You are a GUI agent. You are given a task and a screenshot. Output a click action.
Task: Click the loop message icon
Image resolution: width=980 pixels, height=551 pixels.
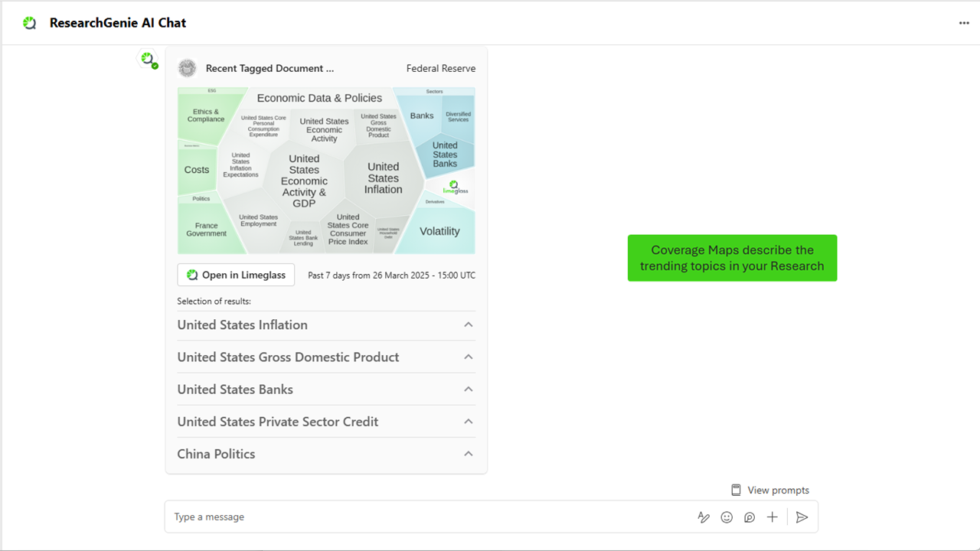tap(750, 517)
